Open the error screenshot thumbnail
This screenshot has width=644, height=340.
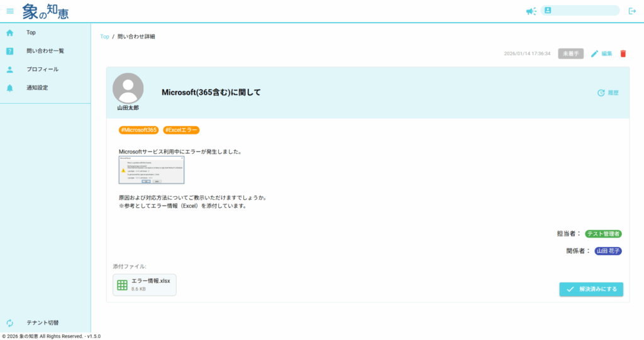click(x=152, y=171)
